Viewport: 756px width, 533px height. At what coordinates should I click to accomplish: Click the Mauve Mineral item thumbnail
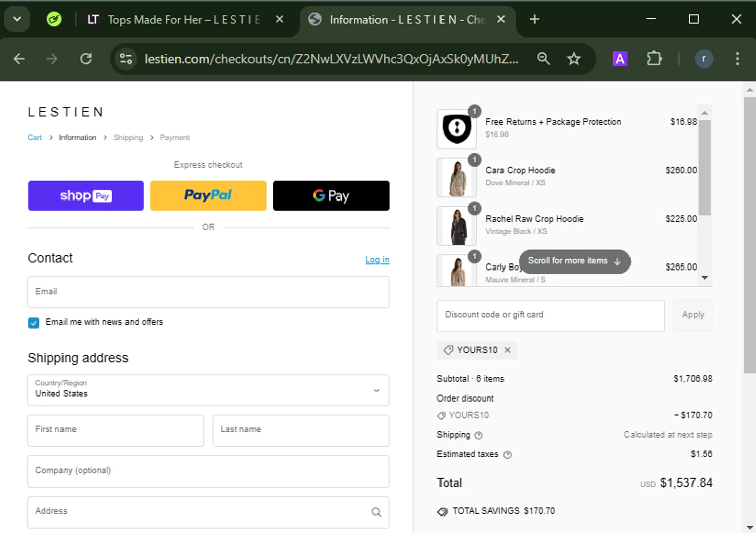(457, 271)
